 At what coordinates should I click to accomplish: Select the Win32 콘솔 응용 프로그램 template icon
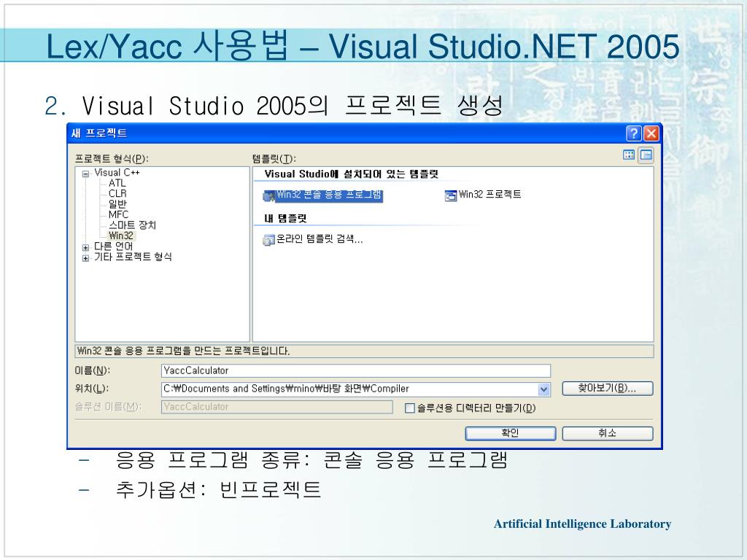coord(269,196)
